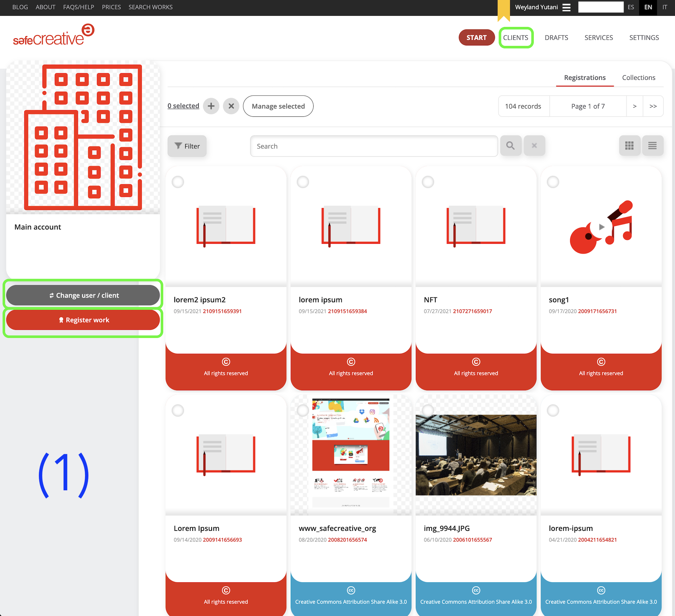
Task: Open the CLIENTS menu item
Action: 515,38
